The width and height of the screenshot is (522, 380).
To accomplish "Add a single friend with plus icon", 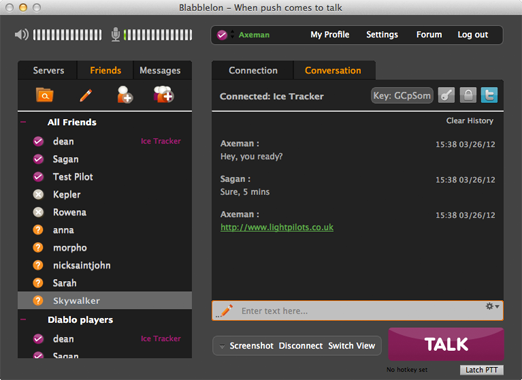I will (x=125, y=95).
